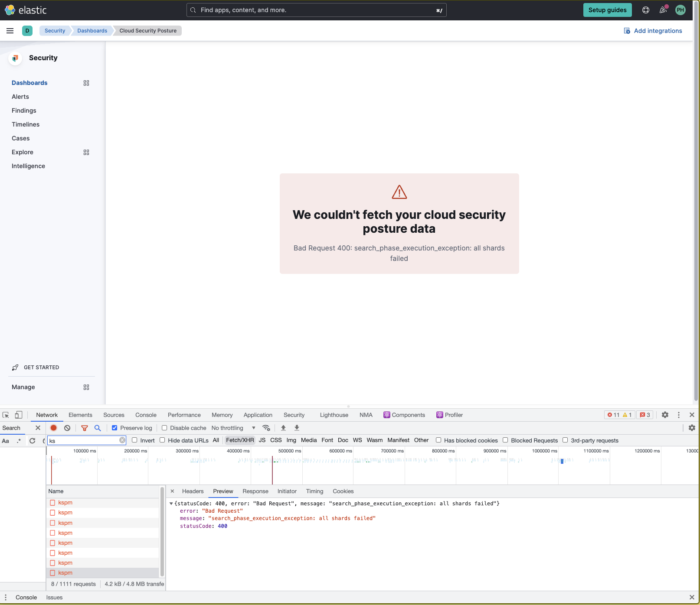Toggle the device toolbar icon
Screen dimensions: 700x605
click(18, 415)
